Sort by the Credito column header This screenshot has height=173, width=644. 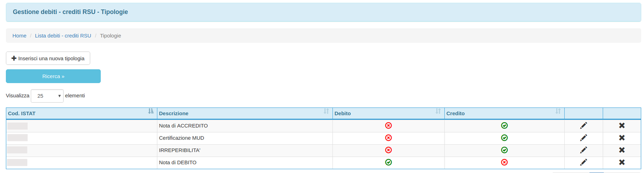[504, 113]
